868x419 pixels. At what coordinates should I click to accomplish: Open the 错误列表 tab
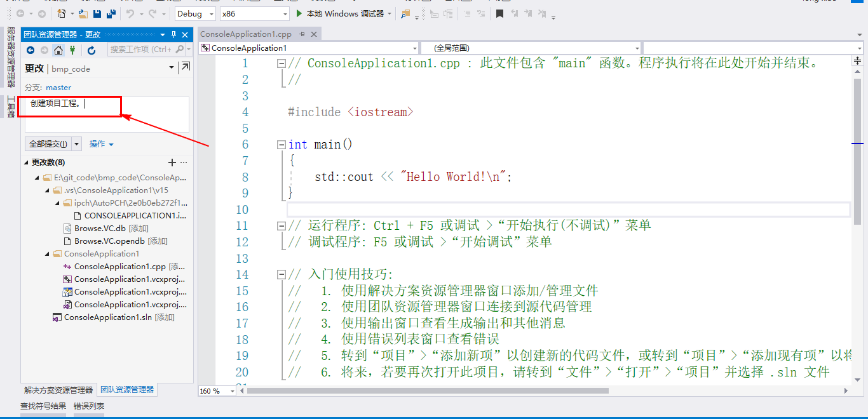[x=89, y=406]
